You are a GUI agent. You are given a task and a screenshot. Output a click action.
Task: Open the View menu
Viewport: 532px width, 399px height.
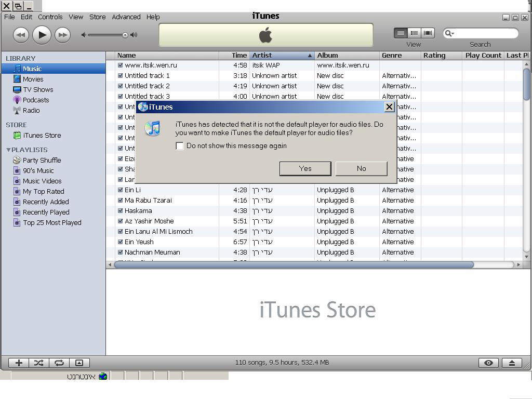click(76, 17)
